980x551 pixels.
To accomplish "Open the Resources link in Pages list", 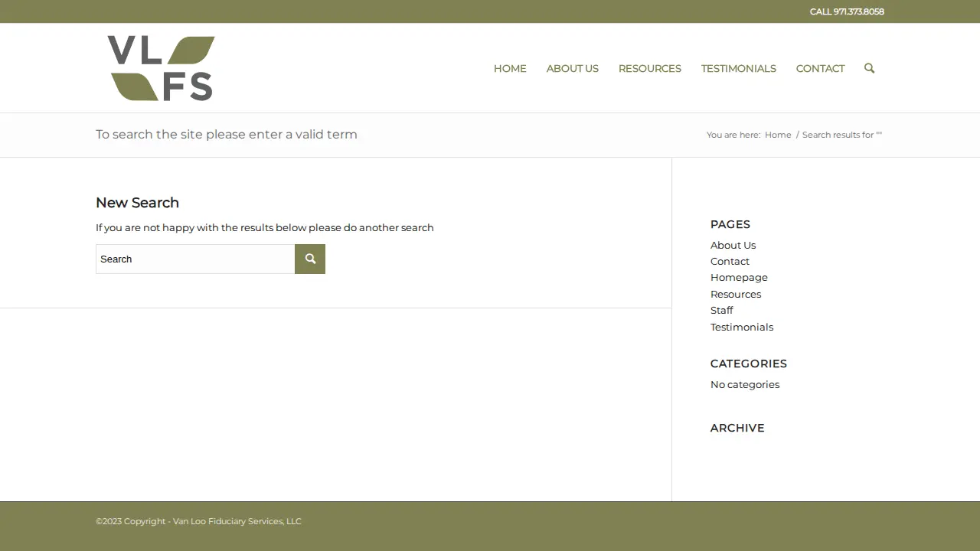I will pos(736,294).
